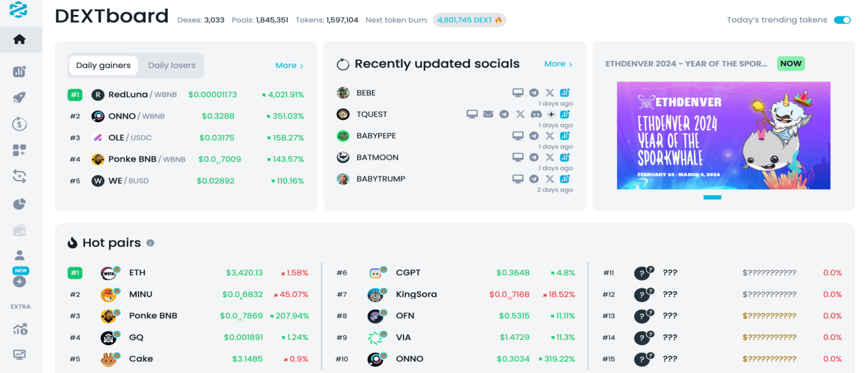Open the user profile sidebar icon
Viewport: 868px width, 373px height.
19,256
